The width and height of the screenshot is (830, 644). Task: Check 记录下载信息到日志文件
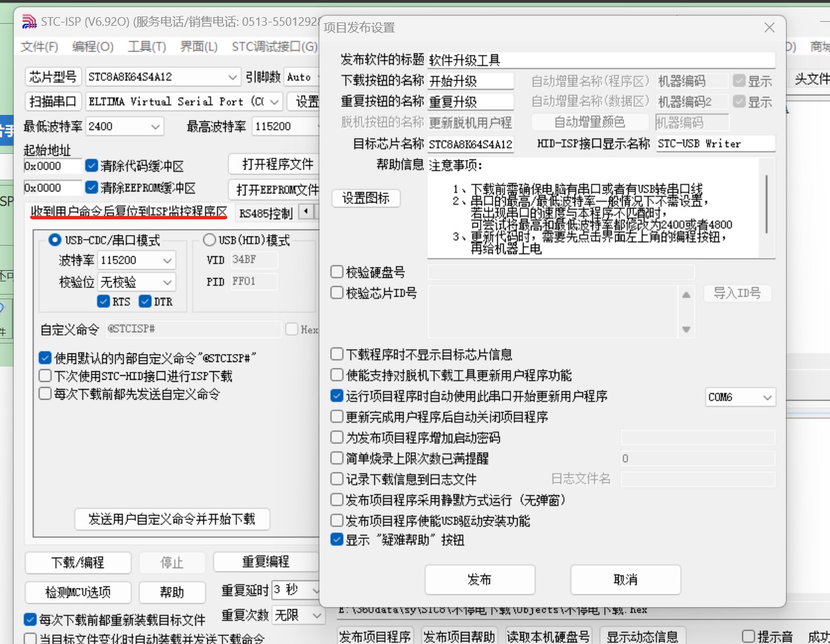tap(337, 479)
